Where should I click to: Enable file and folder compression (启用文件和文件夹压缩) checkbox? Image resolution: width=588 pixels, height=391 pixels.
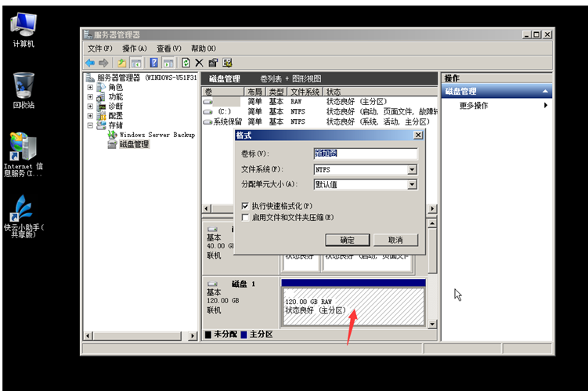tap(245, 217)
